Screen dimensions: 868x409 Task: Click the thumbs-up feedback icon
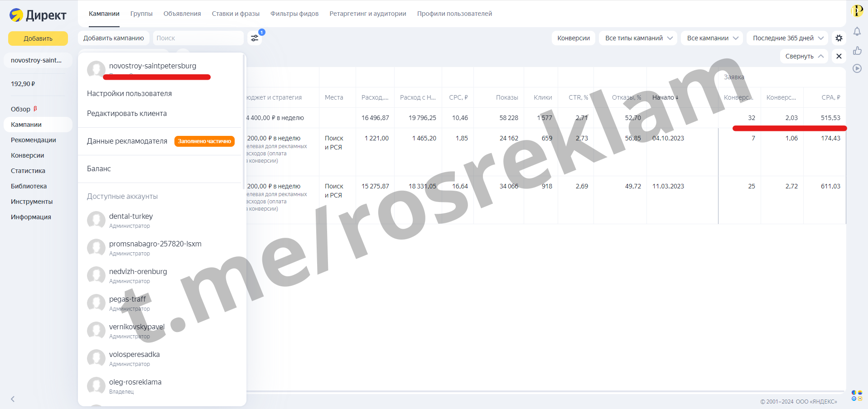point(857,50)
